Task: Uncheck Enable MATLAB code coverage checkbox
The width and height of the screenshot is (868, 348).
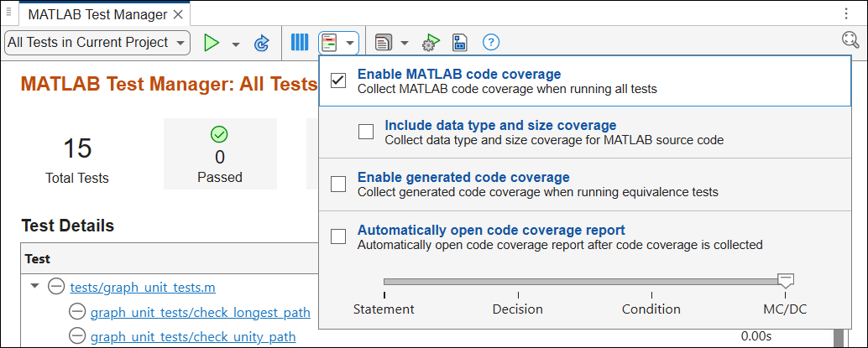Action: pos(337,81)
